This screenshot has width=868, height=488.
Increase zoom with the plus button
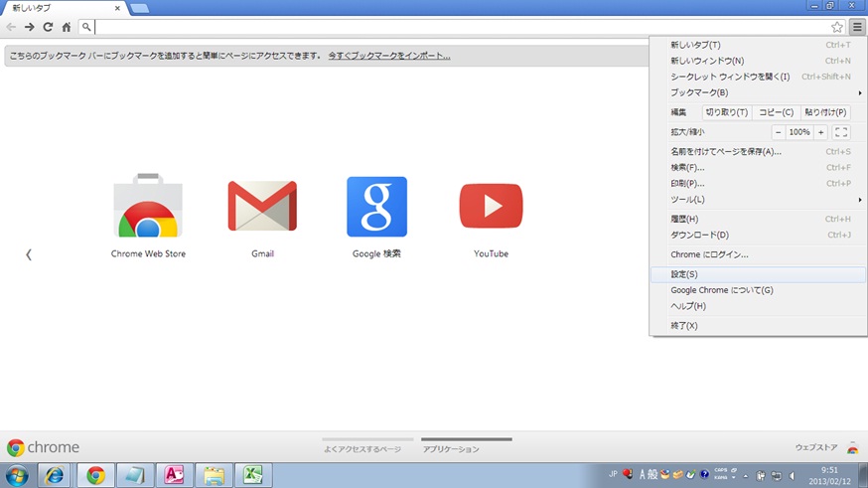(x=821, y=132)
